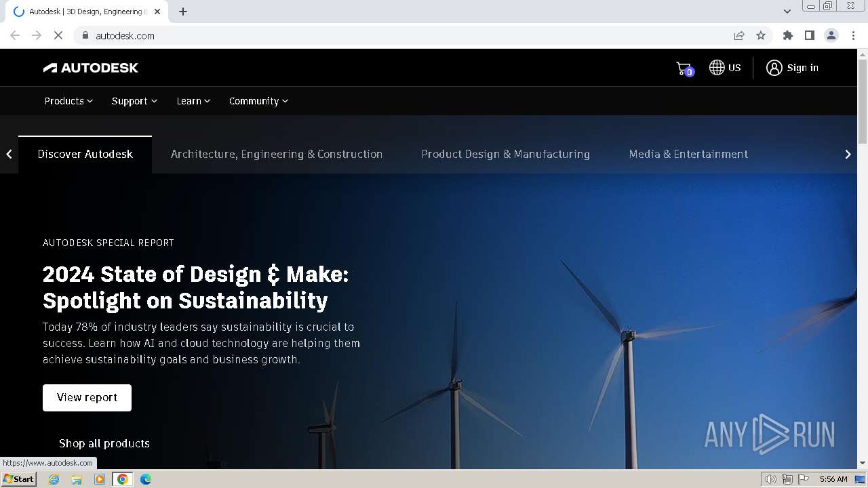Stop loading the page

coord(58,35)
